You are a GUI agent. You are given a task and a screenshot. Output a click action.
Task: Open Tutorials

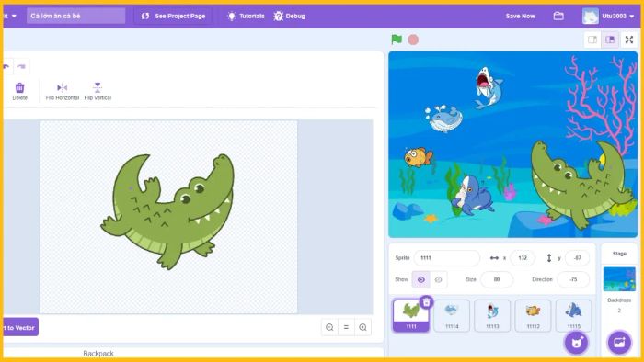[x=246, y=16]
